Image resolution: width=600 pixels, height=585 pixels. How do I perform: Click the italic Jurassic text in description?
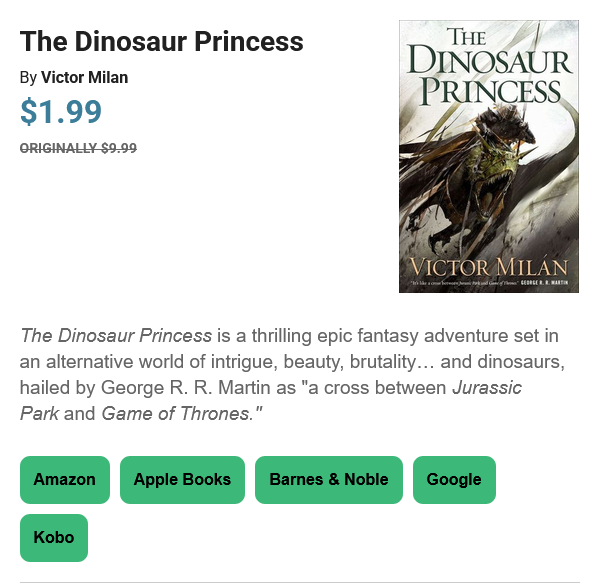[487, 388]
